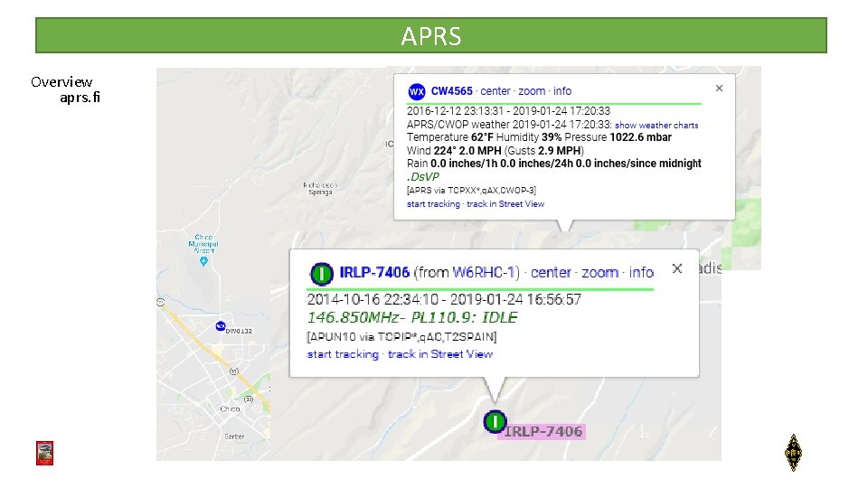Open show weather charts link
This screenshot has height=488, width=868.
click(656, 126)
